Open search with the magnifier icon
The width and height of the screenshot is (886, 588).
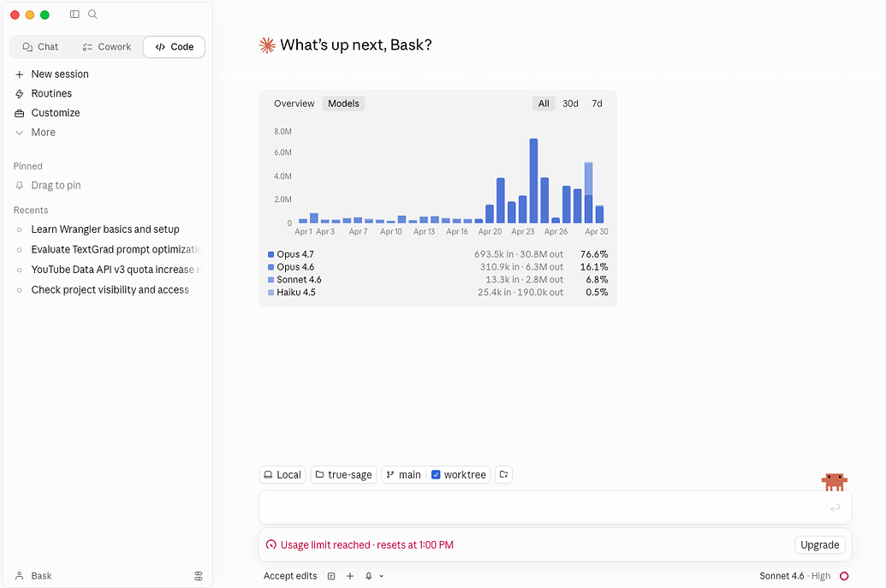(92, 14)
